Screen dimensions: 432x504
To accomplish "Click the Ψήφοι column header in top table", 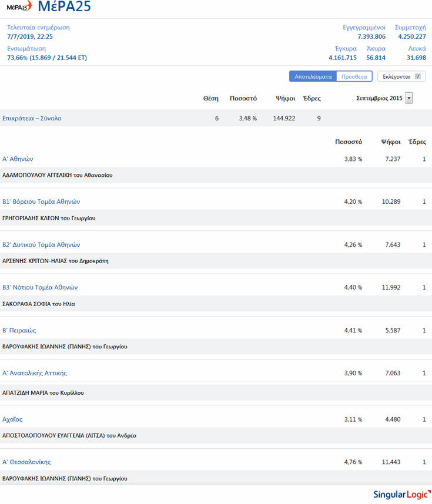I will [285, 99].
